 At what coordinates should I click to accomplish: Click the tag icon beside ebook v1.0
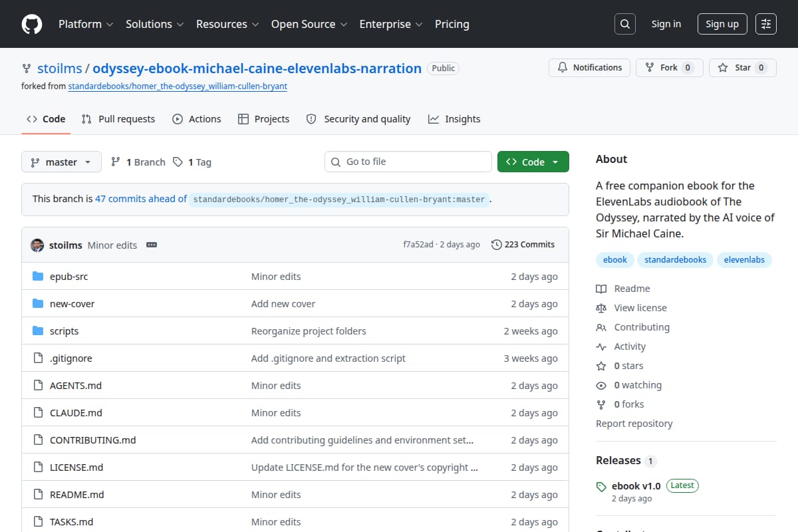tap(601, 486)
